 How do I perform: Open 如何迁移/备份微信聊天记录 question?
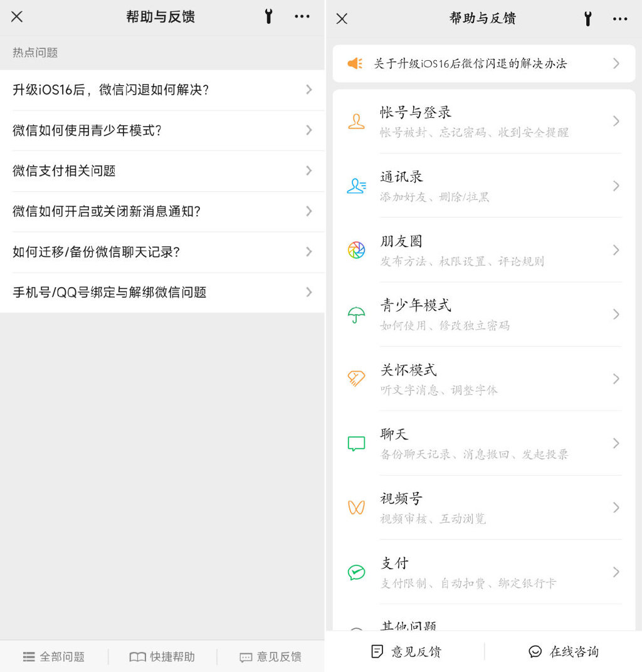pyautogui.click(x=97, y=252)
